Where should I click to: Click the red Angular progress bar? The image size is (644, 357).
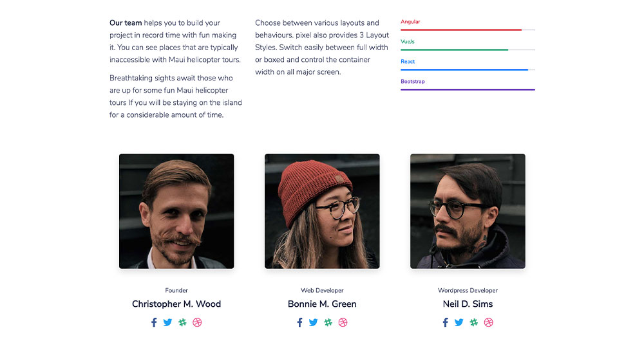click(468, 30)
